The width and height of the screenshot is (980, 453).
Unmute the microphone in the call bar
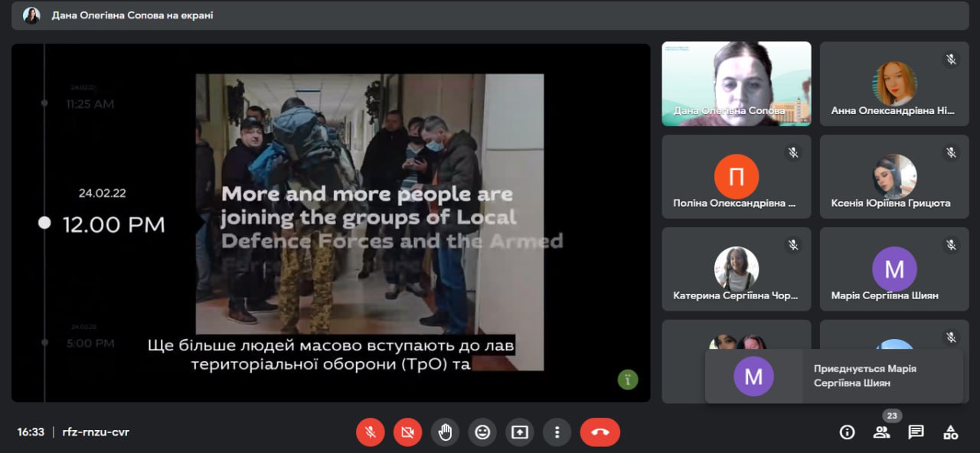(371, 432)
